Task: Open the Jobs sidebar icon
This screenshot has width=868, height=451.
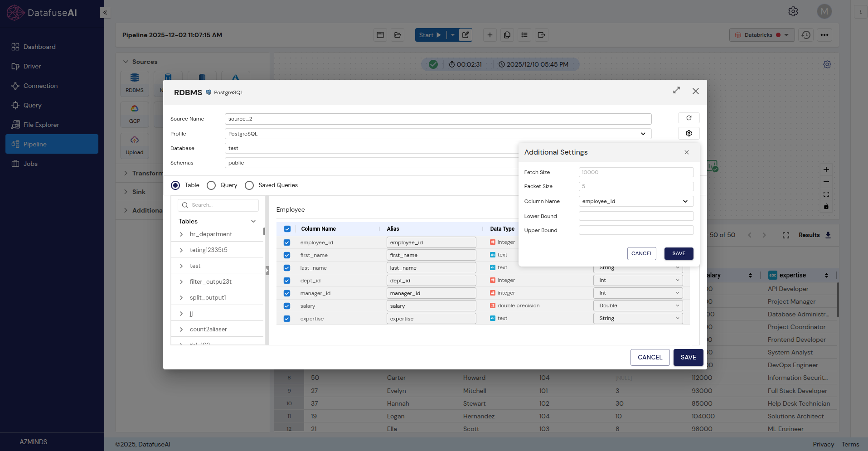Action: point(15,164)
